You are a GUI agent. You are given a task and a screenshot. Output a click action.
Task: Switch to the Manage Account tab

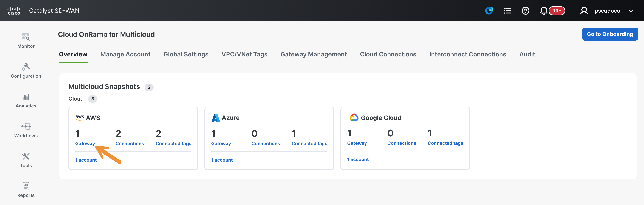(x=125, y=54)
